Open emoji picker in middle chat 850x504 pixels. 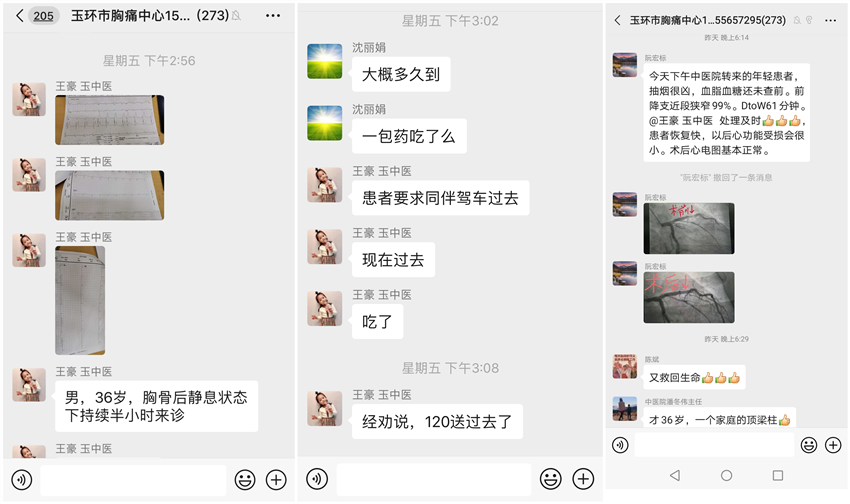pos(551,479)
